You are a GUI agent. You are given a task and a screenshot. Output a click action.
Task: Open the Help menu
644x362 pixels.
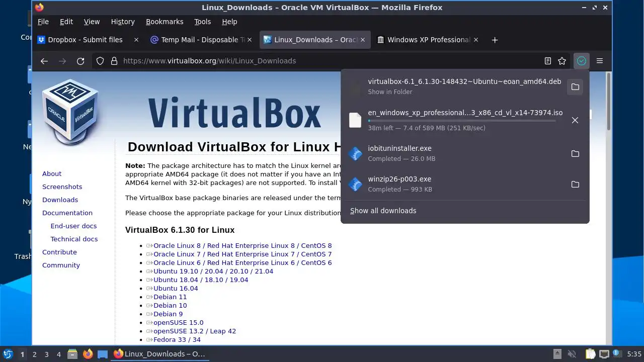pyautogui.click(x=229, y=22)
